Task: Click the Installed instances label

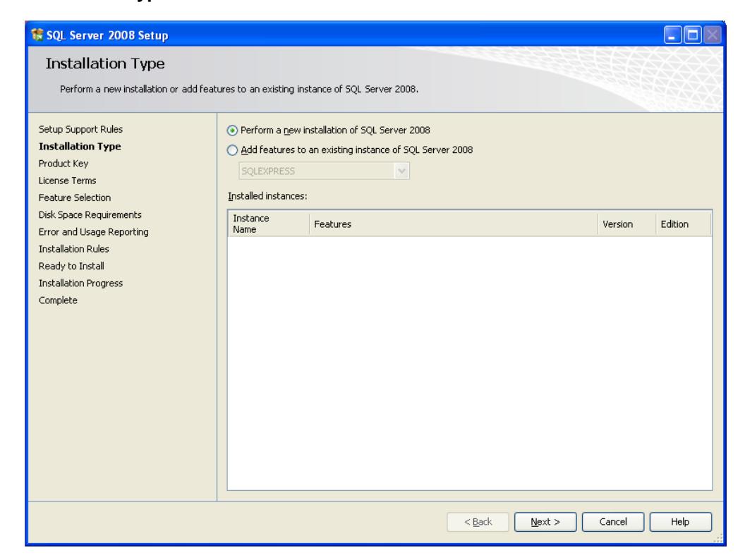Action: coord(267,195)
